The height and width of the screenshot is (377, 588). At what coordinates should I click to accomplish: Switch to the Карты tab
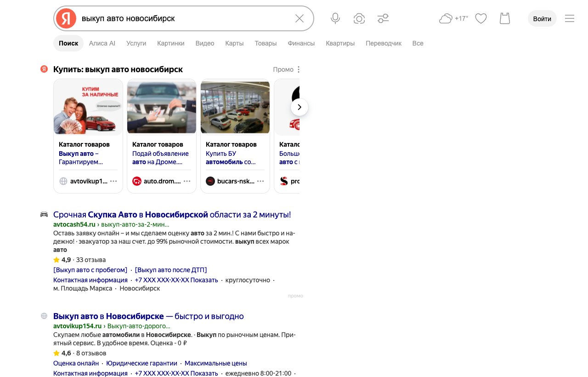(234, 43)
